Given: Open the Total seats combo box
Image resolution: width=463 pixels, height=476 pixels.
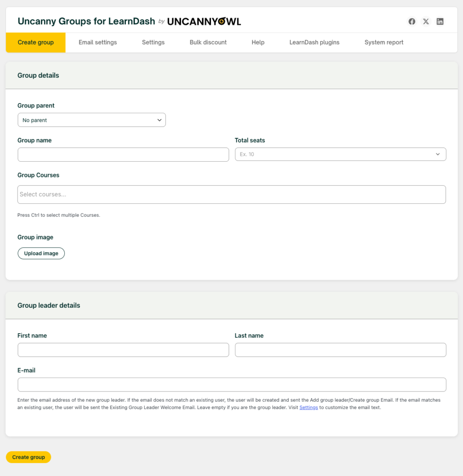Looking at the screenshot, I should pyautogui.click(x=340, y=154).
